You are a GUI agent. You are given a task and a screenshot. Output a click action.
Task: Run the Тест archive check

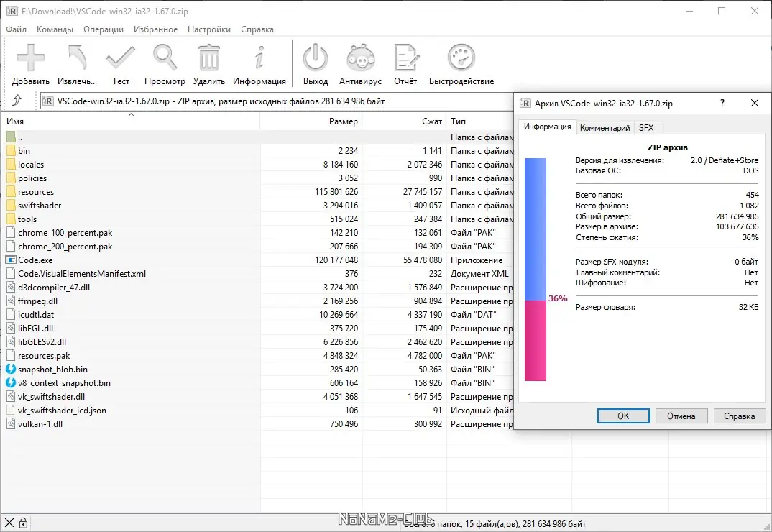coord(120,58)
